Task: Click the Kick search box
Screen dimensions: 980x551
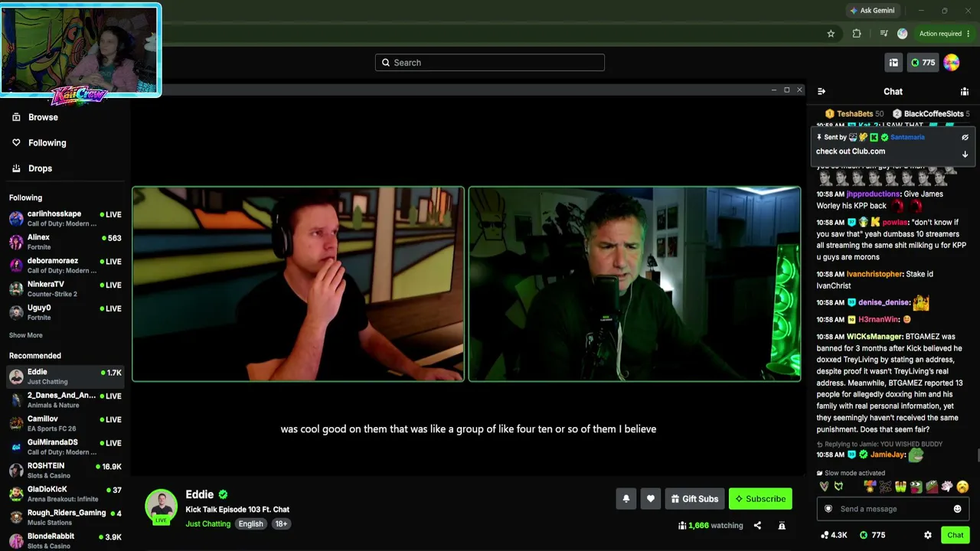Action: pos(490,63)
